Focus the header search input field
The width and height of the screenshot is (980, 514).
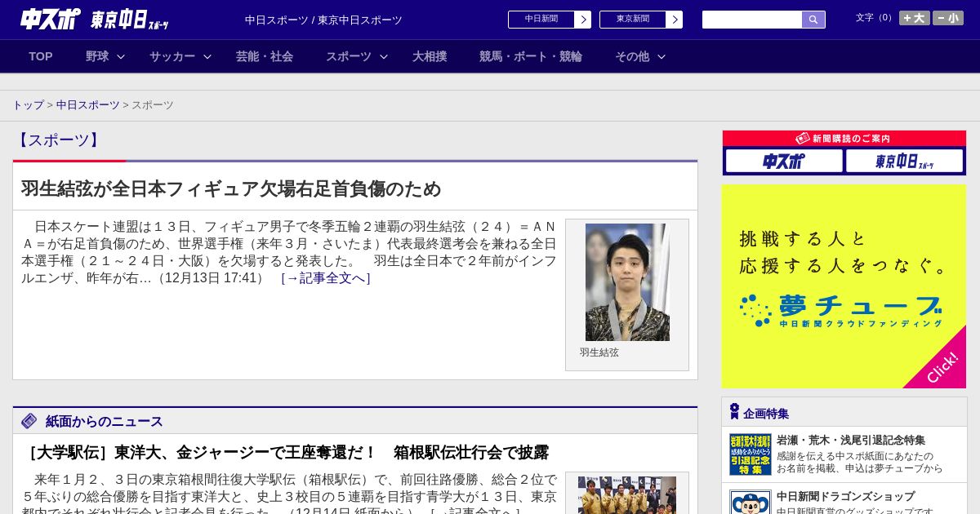click(x=752, y=20)
